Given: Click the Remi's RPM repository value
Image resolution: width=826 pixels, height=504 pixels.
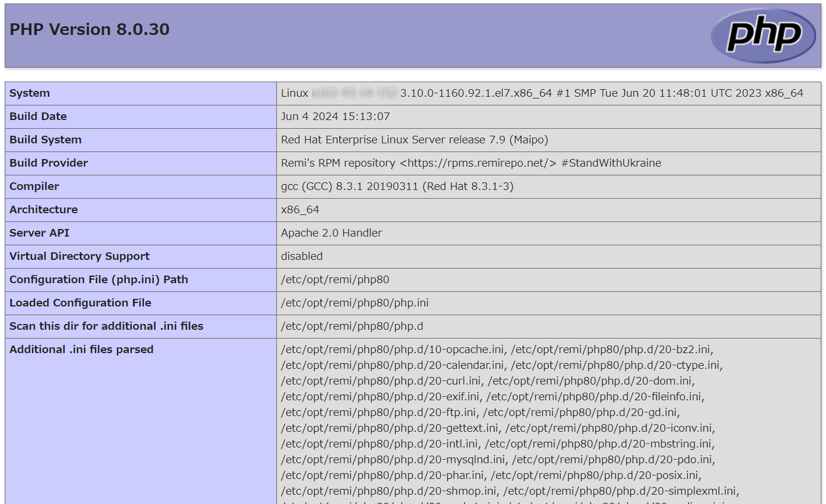Looking at the screenshot, I should [471, 163].
